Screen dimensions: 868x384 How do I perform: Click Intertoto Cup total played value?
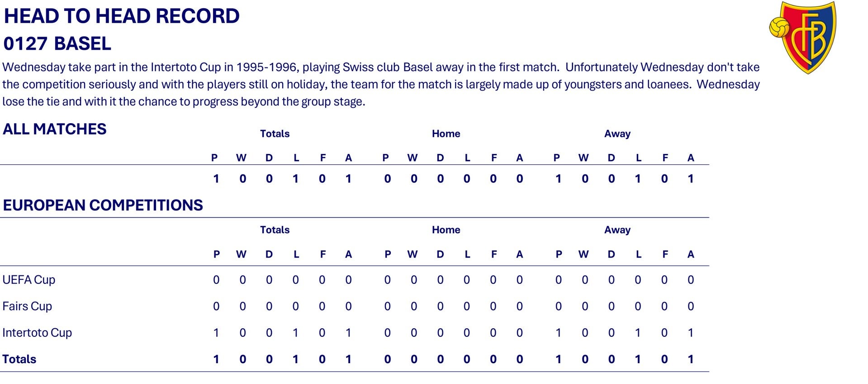click(x=216, y=333)
